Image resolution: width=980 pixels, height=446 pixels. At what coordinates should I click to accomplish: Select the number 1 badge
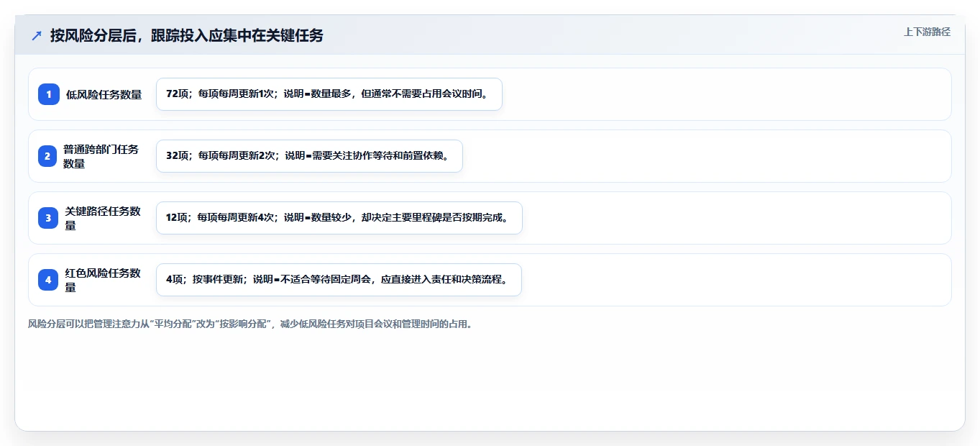(x=49, y=94)
